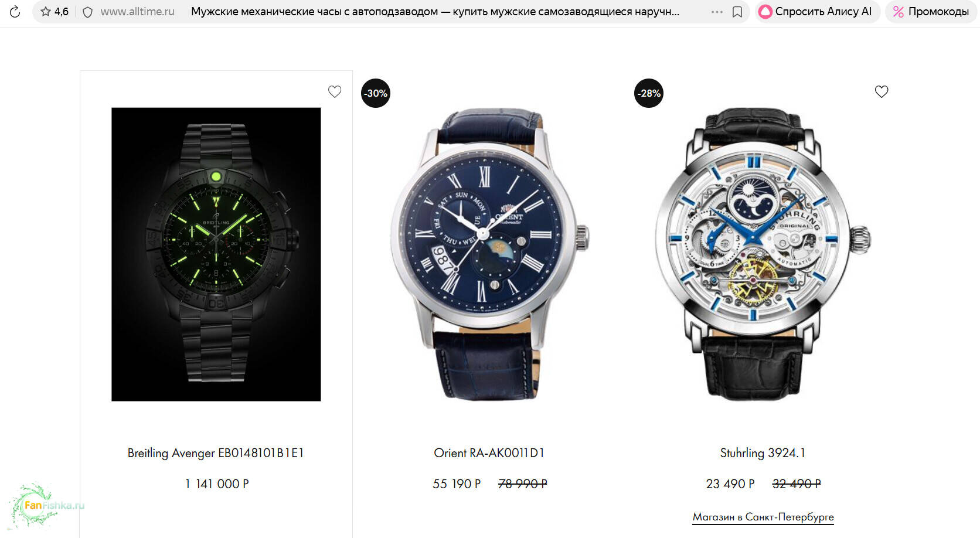Open the Stuhrling skeleton watch image
The width and height of the screenshot is (980, 538).
pos(763,254)
